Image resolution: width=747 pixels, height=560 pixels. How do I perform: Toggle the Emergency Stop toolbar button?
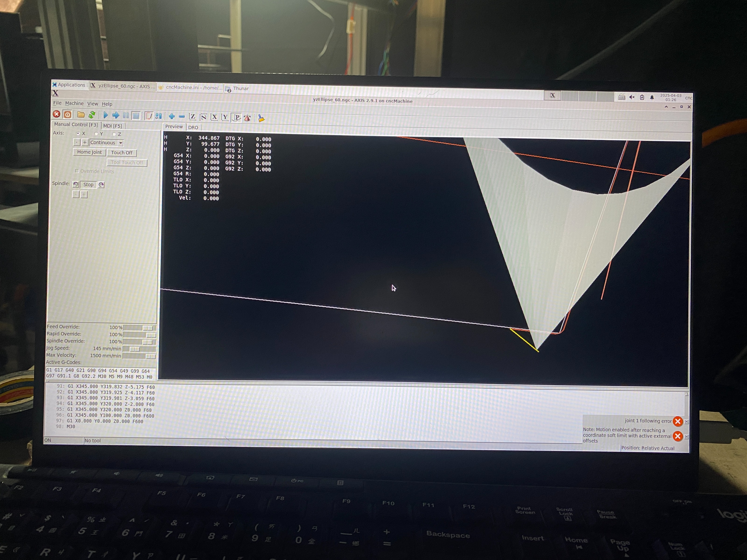click(x=57, y=114)
